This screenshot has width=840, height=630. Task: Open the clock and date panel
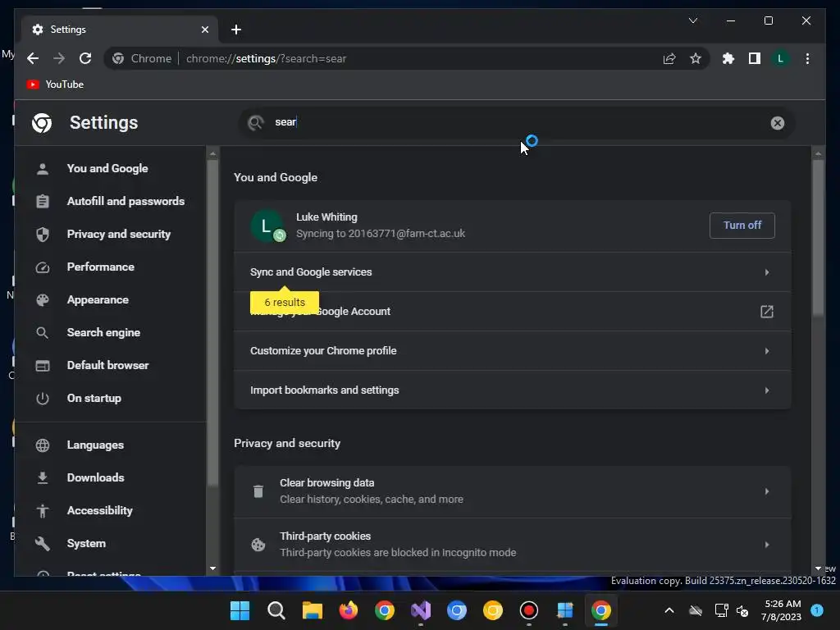781,610
